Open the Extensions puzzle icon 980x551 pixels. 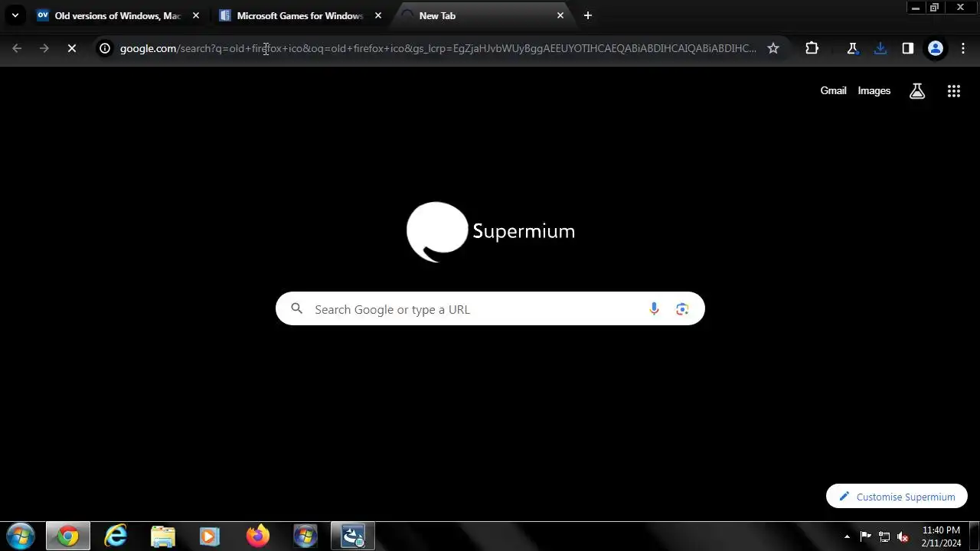tap(812, 48)
